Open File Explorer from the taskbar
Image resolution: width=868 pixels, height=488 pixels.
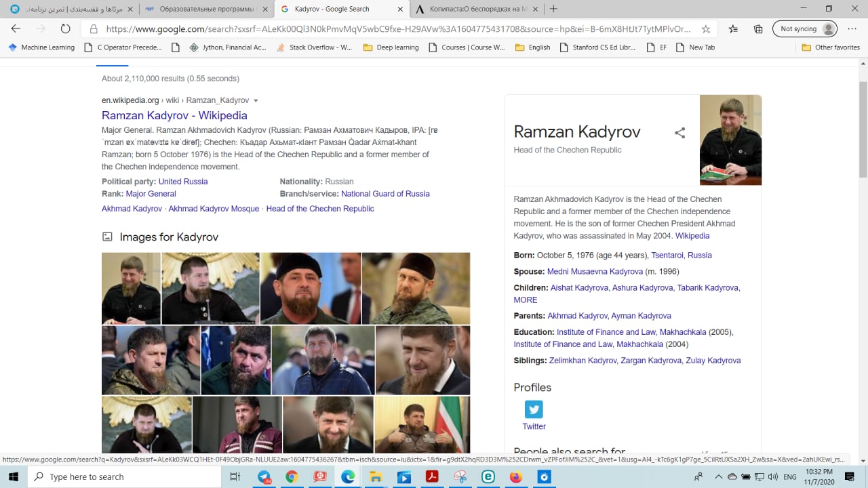click(x=376, y=476)
